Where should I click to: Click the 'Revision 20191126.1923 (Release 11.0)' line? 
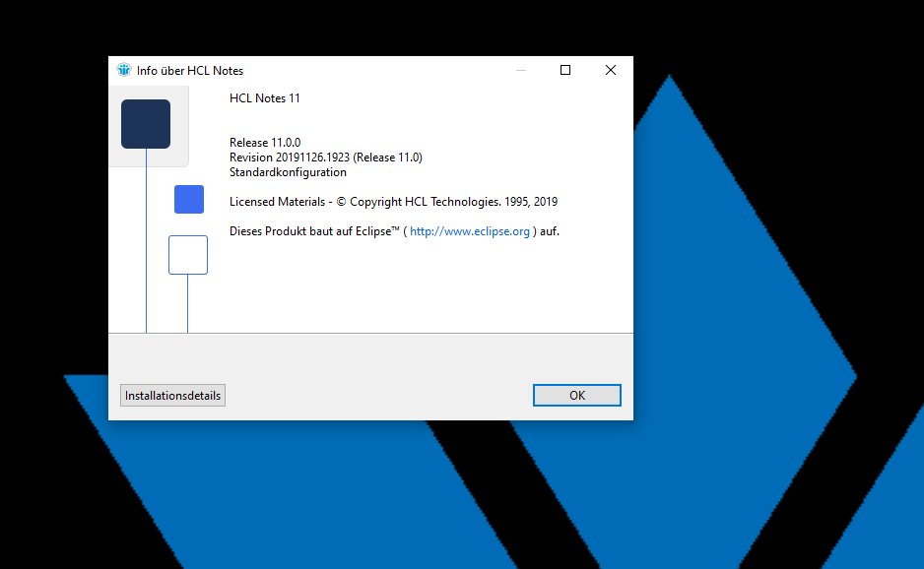(326, 158)
